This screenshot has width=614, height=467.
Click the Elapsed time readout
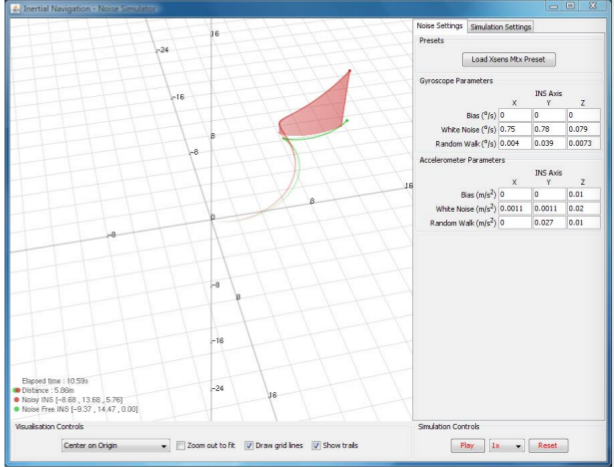(x=55, y=381)
